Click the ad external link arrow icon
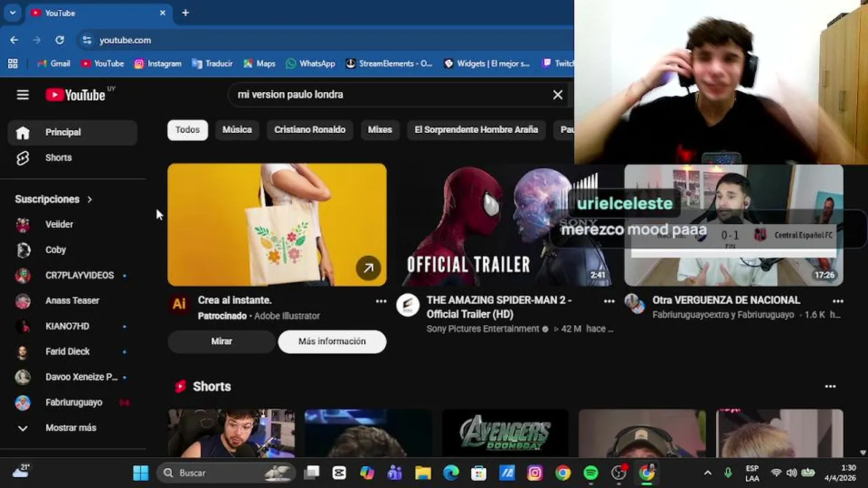The image size is (868, 488). 368,268
